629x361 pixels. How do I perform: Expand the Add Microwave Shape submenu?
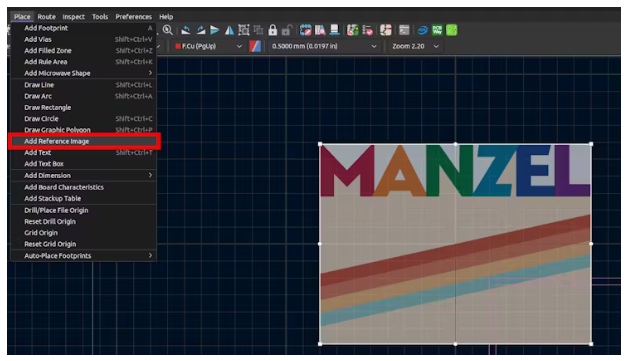click(x=83, y=73)
